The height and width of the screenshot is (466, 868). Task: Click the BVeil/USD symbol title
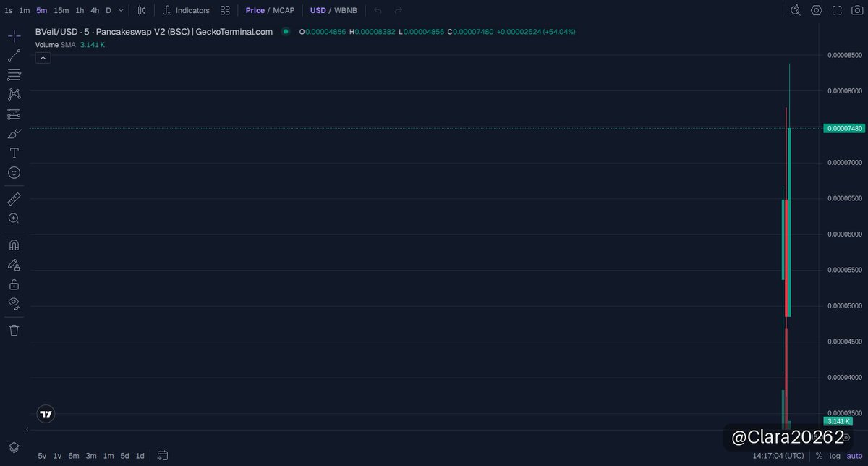[x=154, y=32]
